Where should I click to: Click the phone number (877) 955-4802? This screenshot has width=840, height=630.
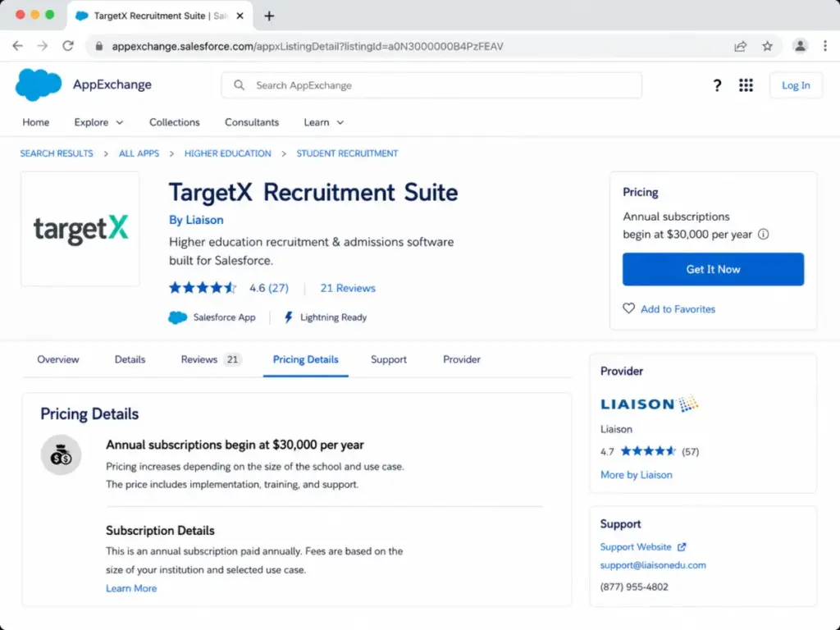point(634,587)
